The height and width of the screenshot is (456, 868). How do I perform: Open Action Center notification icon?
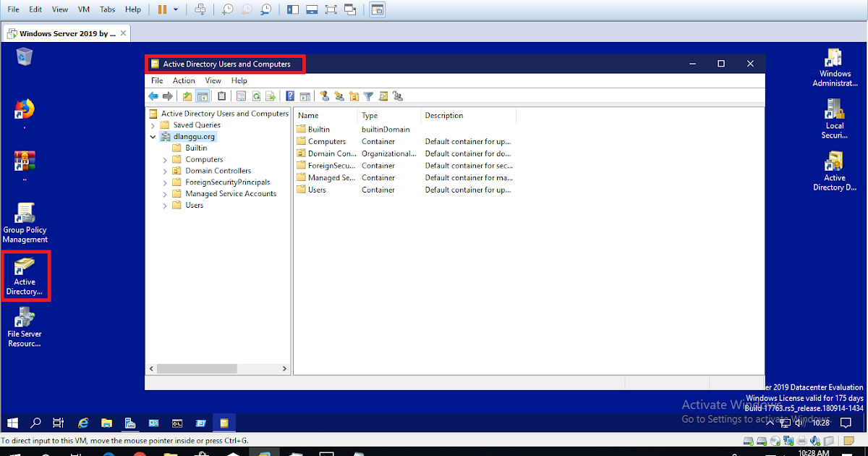pyautogui.click(x=846, y=423)
